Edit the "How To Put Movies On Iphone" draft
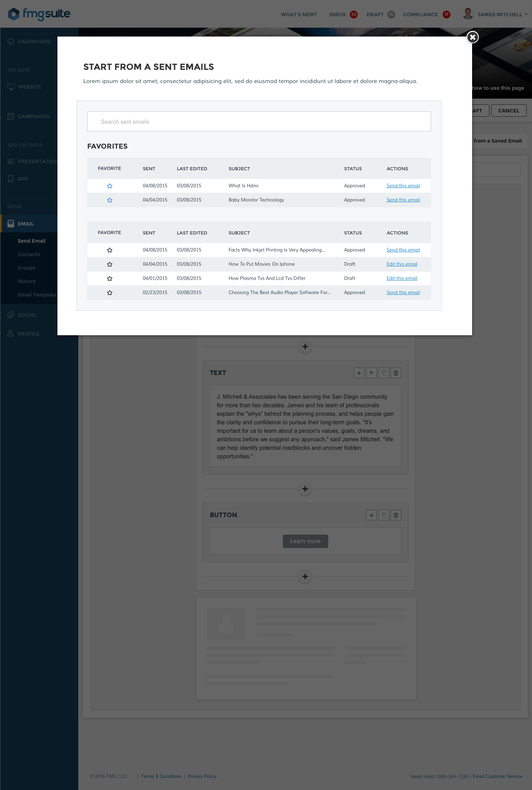The height and width of the screenshot is (790, 532). (x=402, y=264)
